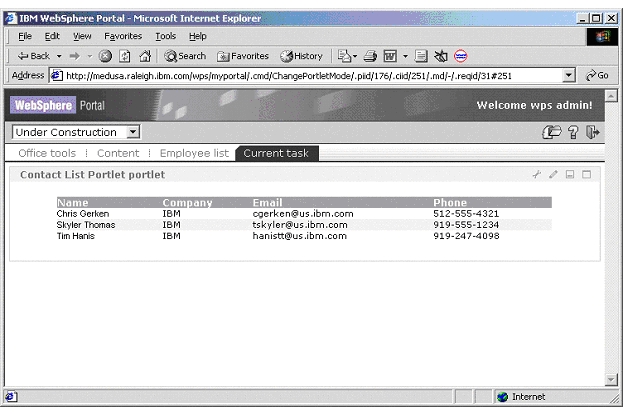
Task: Open the Back history dropdown arrow
Action: click(59, 56)
